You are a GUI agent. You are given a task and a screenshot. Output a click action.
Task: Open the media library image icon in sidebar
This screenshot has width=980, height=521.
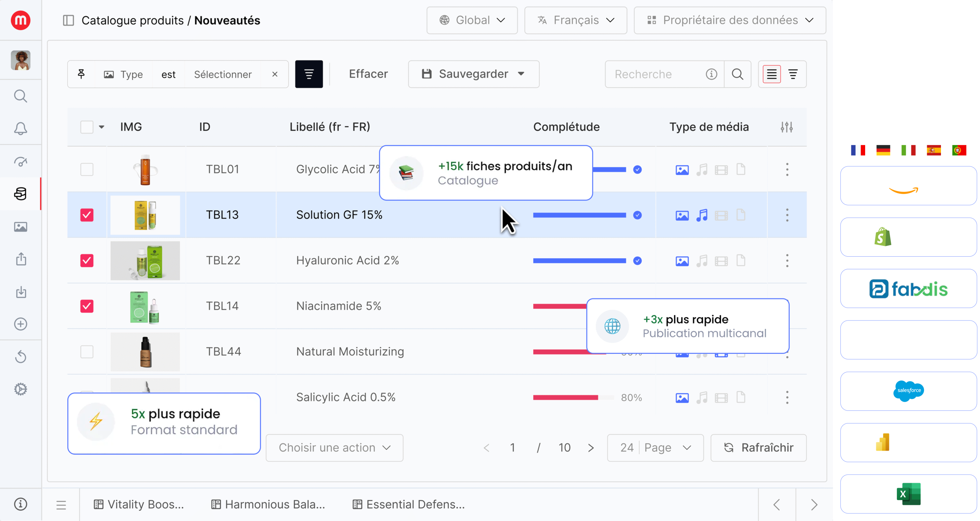[21, 227]
